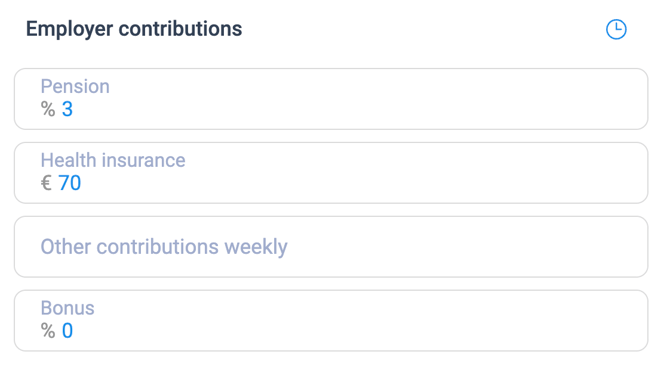Click the Other contributions weekly placeholder text
Image resolution: width=670 pixels, height=373 pixels.
tap(164, 247)
